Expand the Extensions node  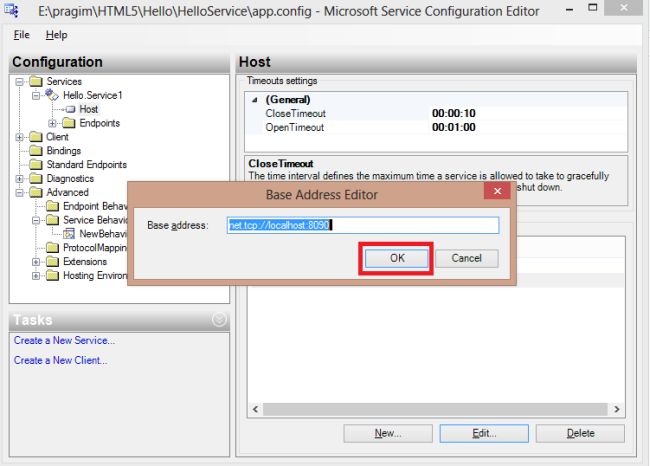[36, 262]
